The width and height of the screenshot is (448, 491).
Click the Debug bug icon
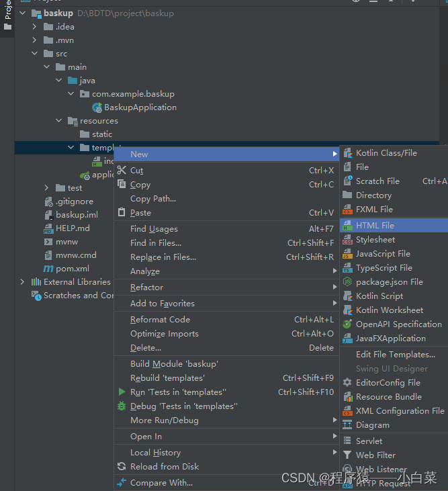[x=122, y=406]
